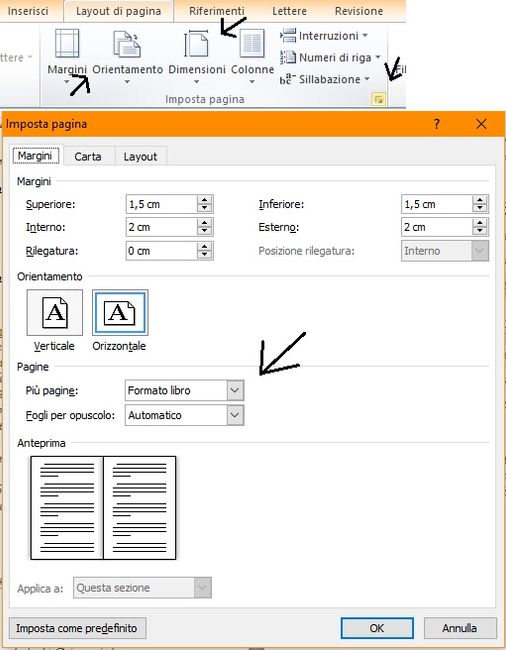Open the Applica a dropdown
This screenshot has width=506, height=650.
coord(143,587)
